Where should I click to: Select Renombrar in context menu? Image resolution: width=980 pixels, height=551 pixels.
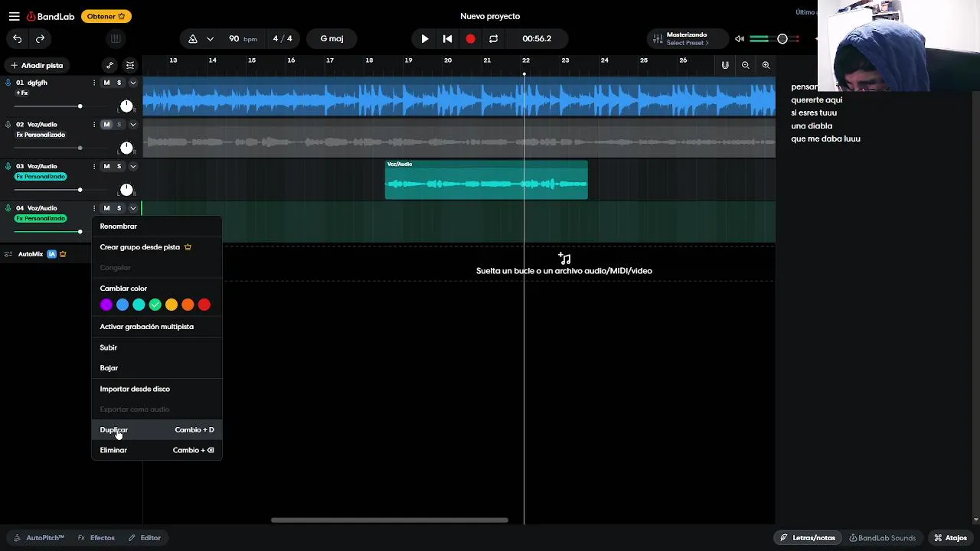click(157, 227)
